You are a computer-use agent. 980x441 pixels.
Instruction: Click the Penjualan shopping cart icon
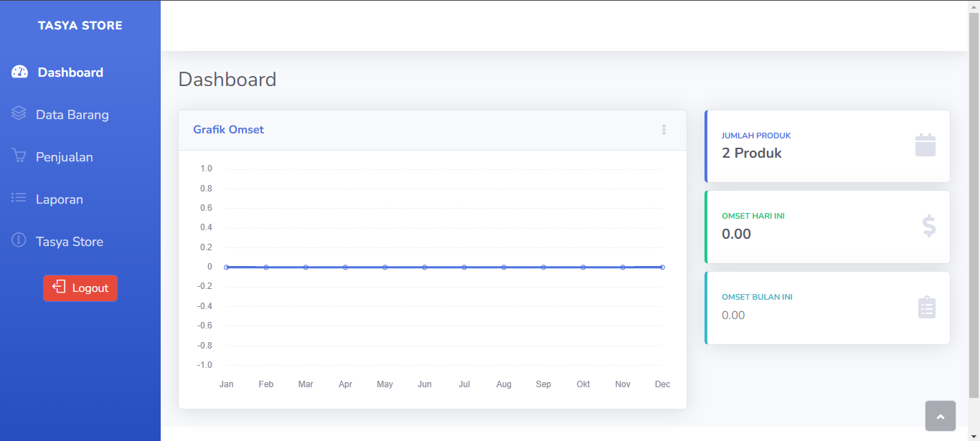(19, 156)
